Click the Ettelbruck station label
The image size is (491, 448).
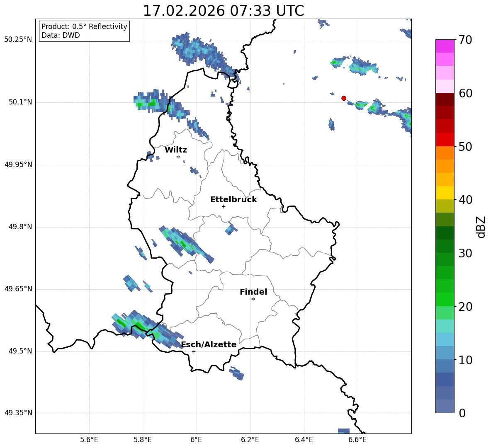click(233, 200)
